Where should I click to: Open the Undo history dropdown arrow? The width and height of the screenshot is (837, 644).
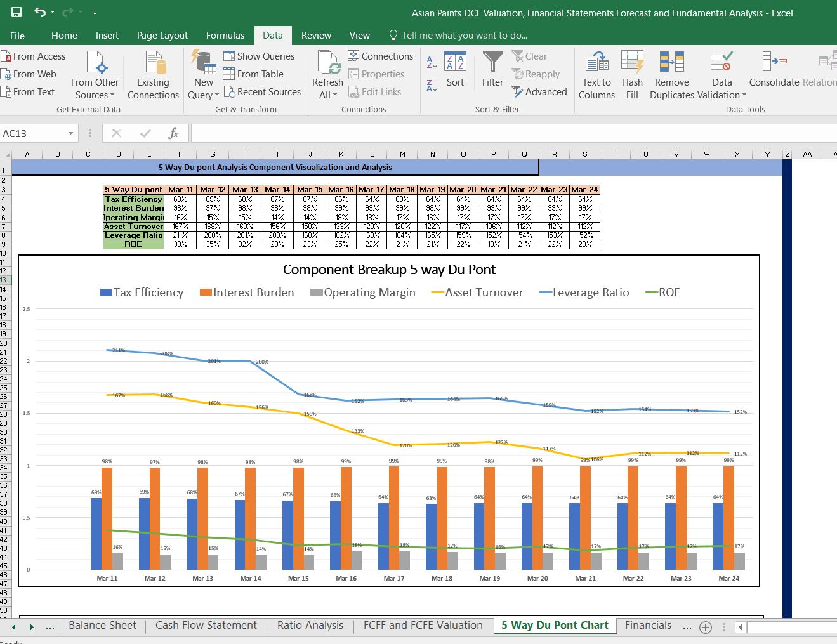coord(52,13)
